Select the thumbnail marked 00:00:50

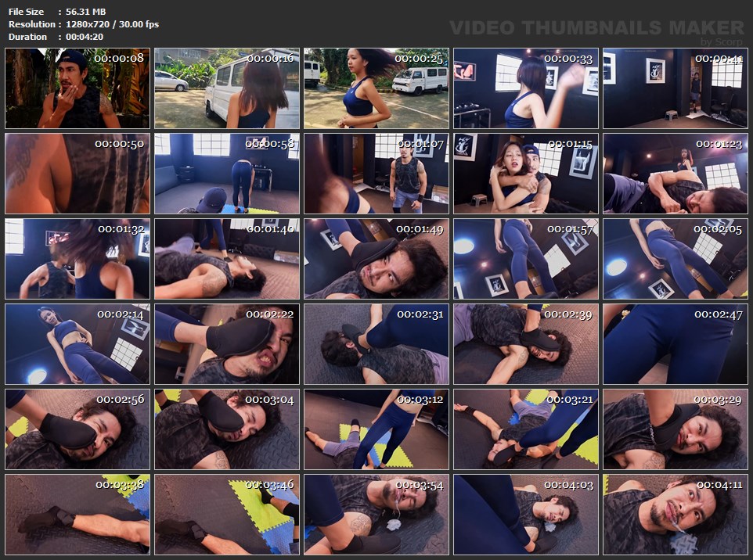tap(77, 174)
